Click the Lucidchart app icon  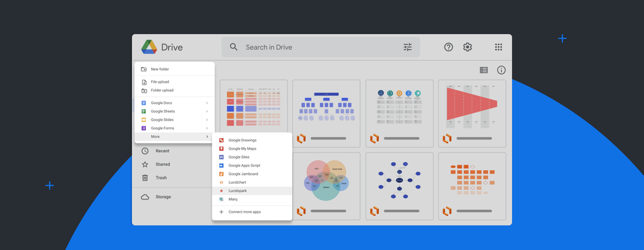222,182
